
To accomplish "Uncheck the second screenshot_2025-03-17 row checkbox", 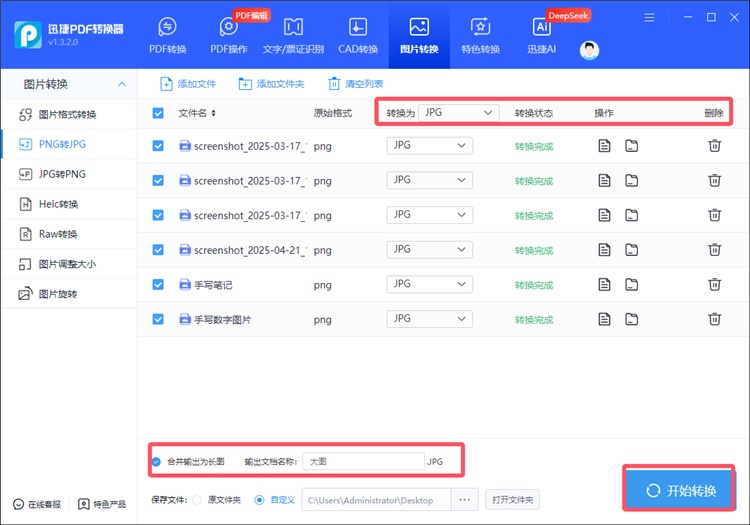I will point(158,181).
